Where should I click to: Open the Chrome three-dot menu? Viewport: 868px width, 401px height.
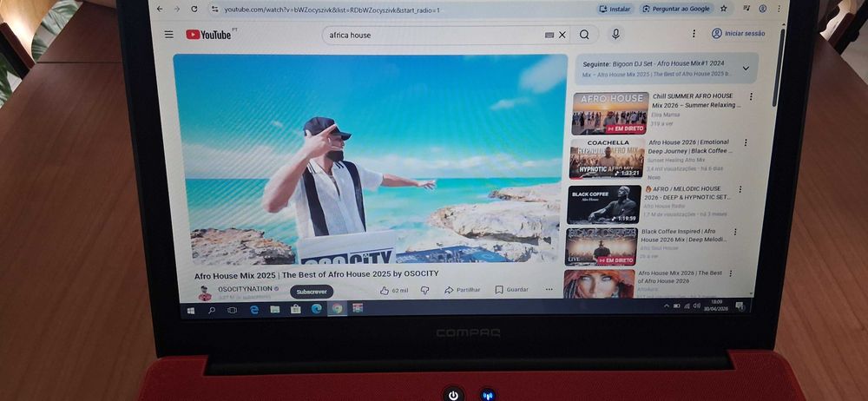[779, 9]
